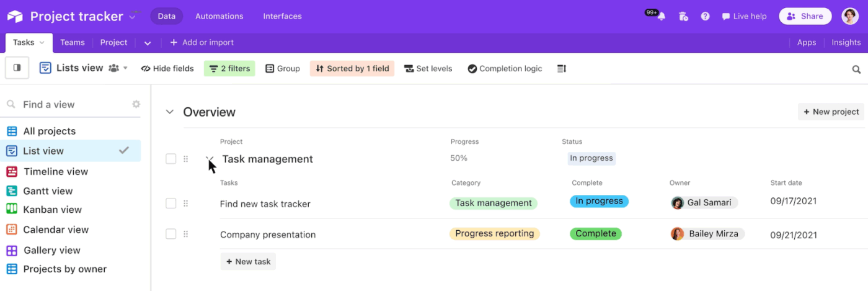Switch to the Data tab
Screen dimensions: 868x291
[x=167, y=16]
